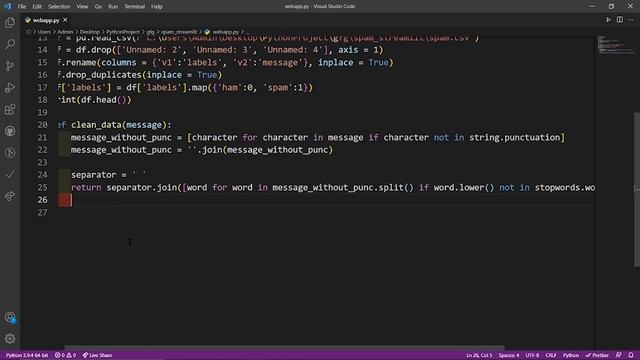Open the Search view in activity bar
Screen dimensions: 640x360
(10, 44)
